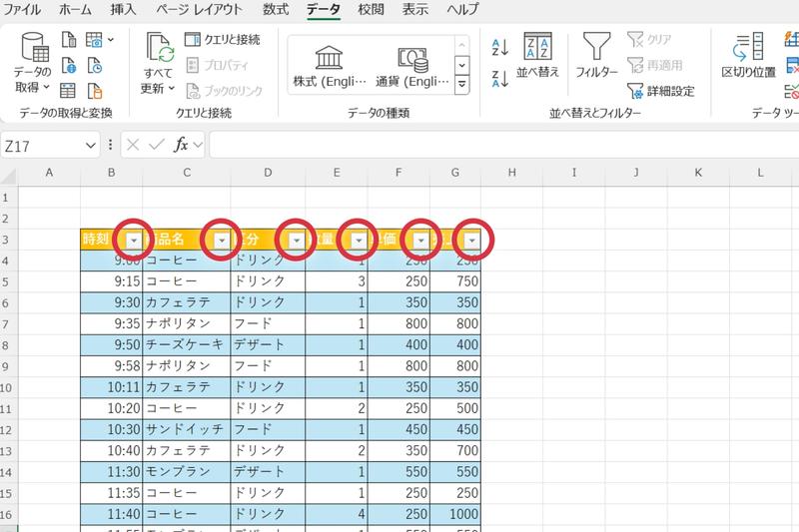This screenshot has height=532, width=799.
Task: Click the クリア filter button
Action: click(649, 39)
